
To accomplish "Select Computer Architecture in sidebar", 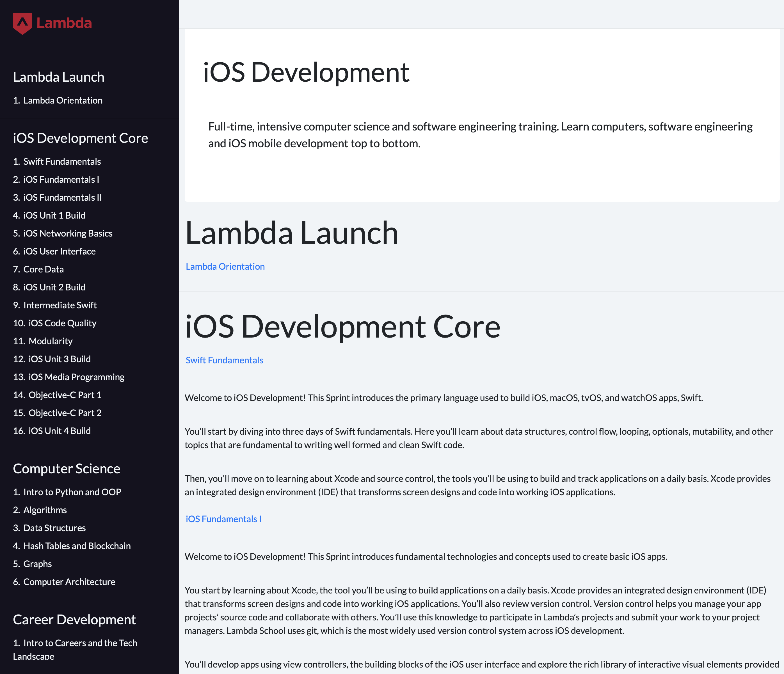I will pos(69,582).
